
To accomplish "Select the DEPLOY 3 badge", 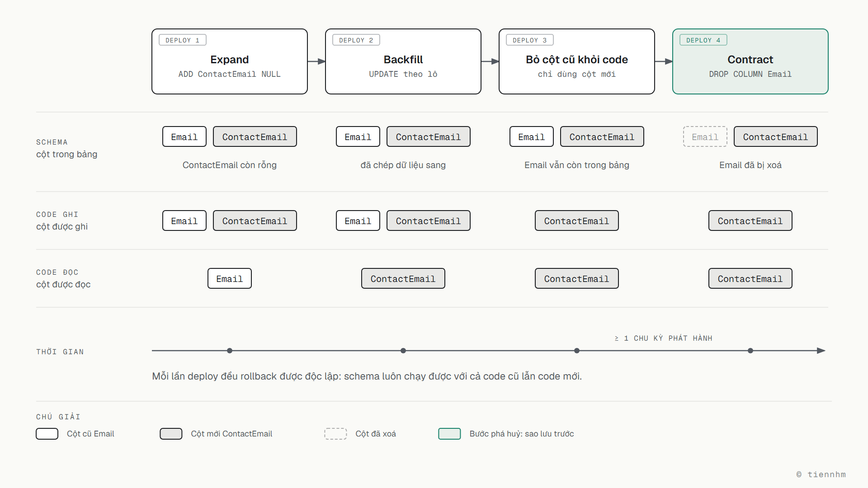I will [530, 40].
